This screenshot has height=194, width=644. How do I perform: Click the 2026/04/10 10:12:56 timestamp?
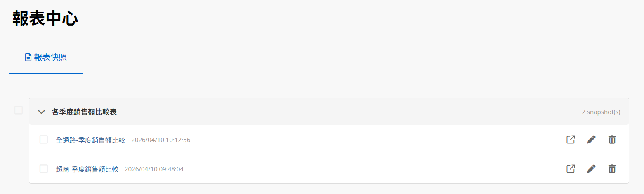pyautogui.click(x=160, y=140)
